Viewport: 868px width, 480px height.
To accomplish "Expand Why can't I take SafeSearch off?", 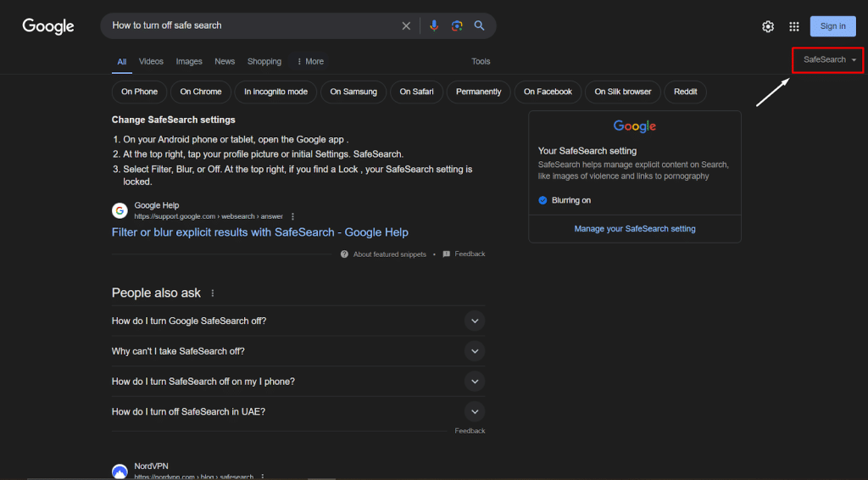I will (475, 351).
